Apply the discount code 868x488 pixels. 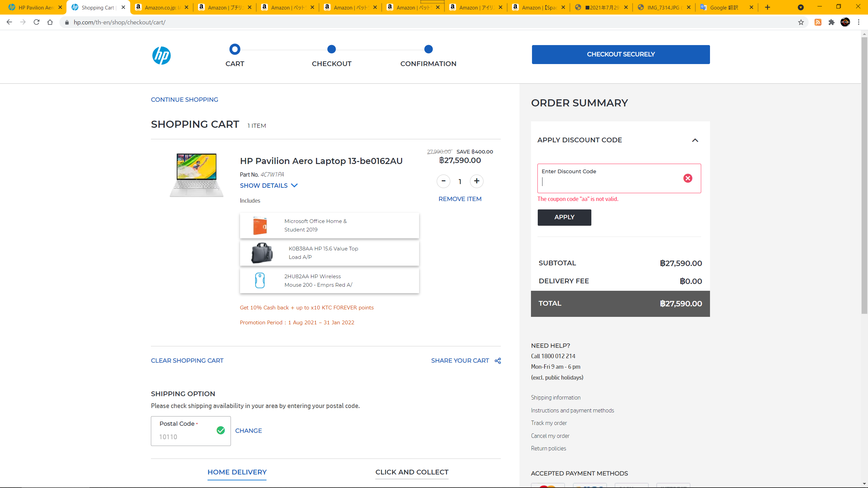[x=565, y=217]
